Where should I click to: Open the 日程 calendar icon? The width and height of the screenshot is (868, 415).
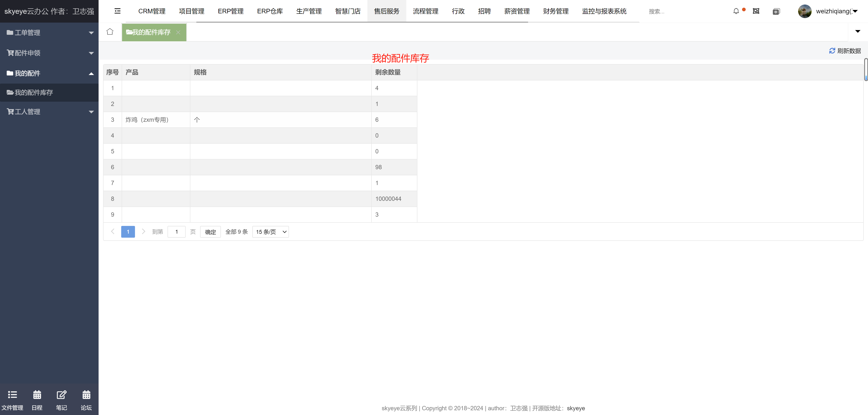[37, 394]
